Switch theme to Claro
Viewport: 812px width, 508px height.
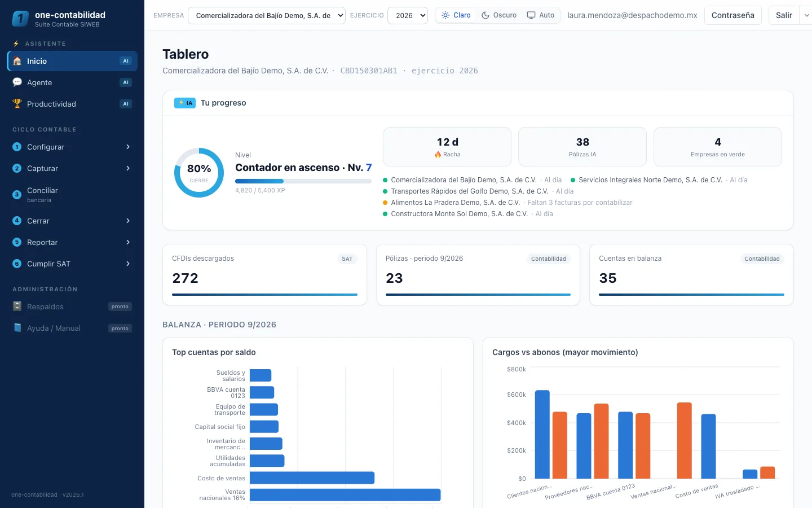coord(456,15)
